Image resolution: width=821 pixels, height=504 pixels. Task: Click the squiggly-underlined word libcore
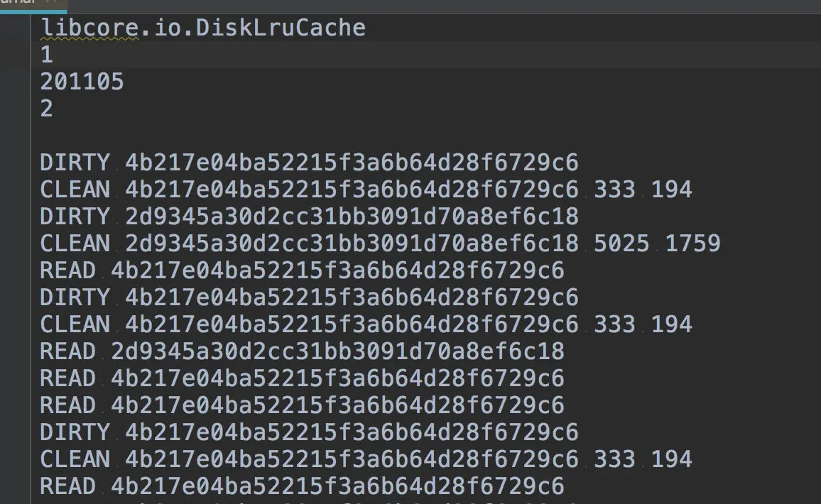tap(89, 28)
